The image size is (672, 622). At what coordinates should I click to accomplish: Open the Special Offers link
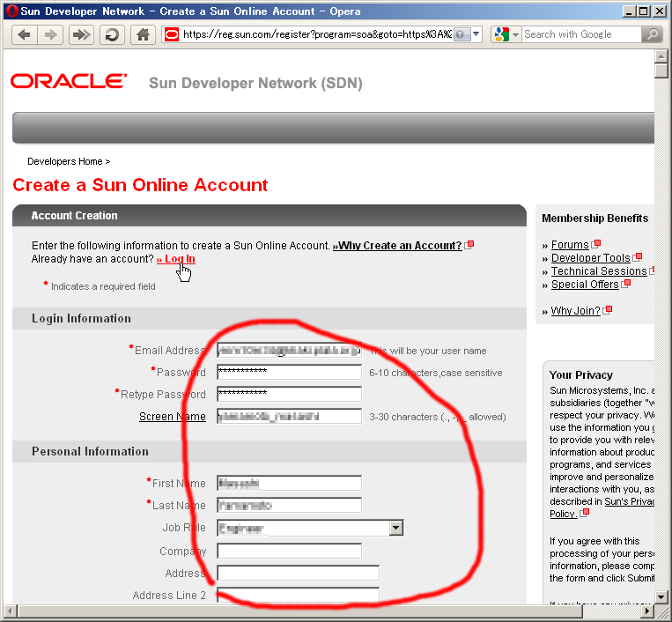click(x=585, y=285)
